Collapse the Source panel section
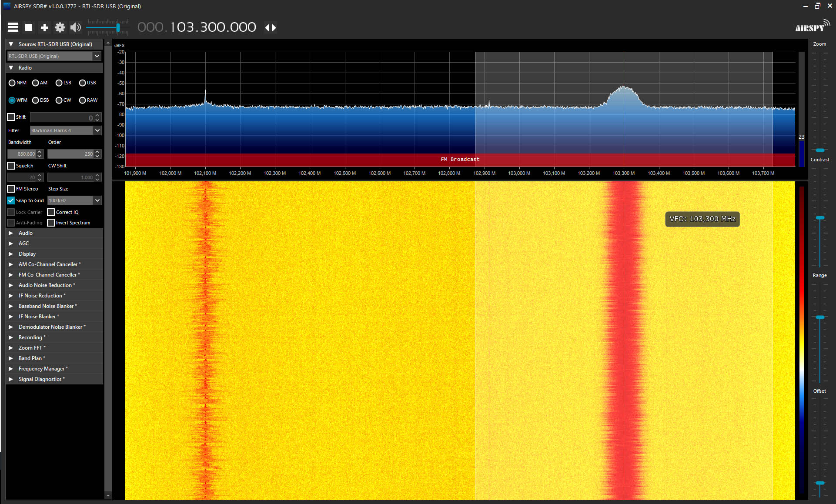The height and width of the screenshot is (504, 836). point(11,44)
